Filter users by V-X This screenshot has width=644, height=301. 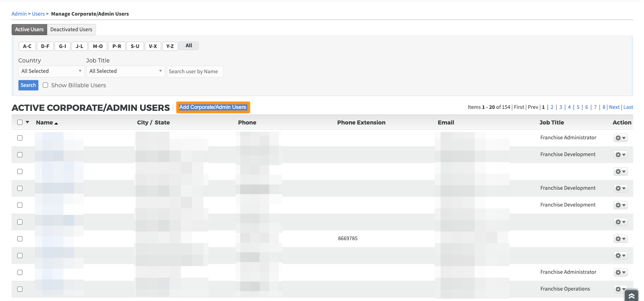click(x=153, y=46)
